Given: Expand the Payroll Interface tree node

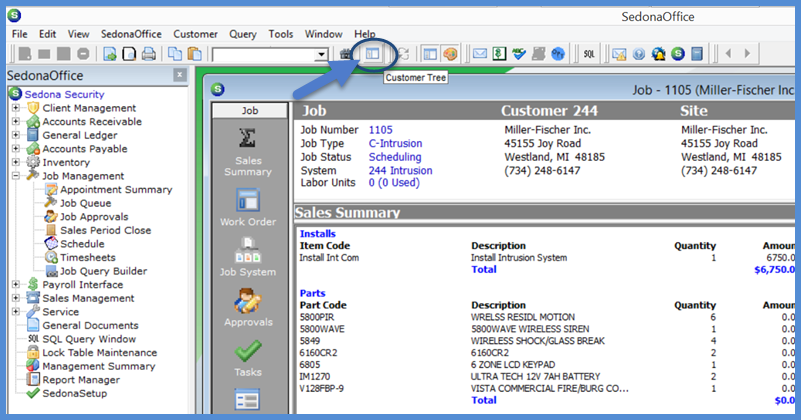Looking at the screenshot, I should click(x=16, y=284).
